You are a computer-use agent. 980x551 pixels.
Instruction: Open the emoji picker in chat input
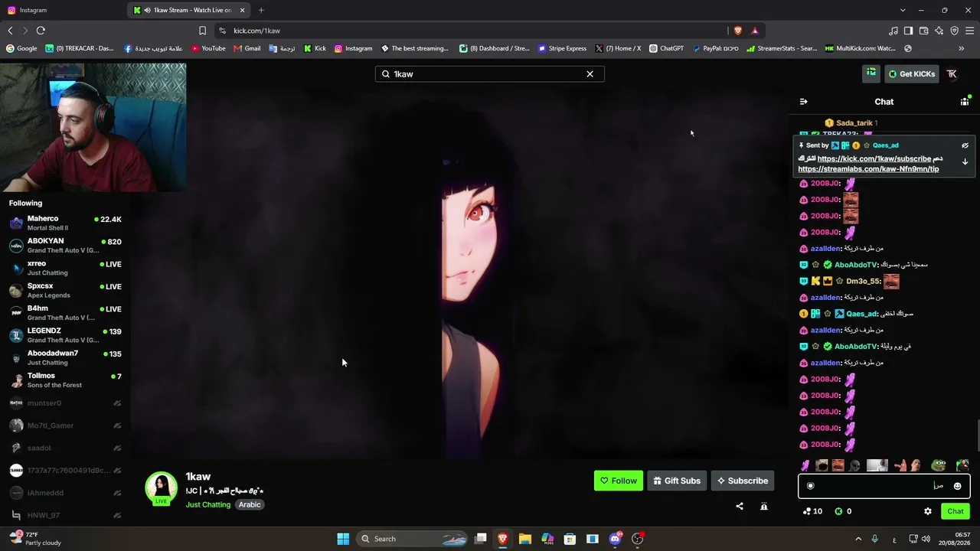click(957, 486)
